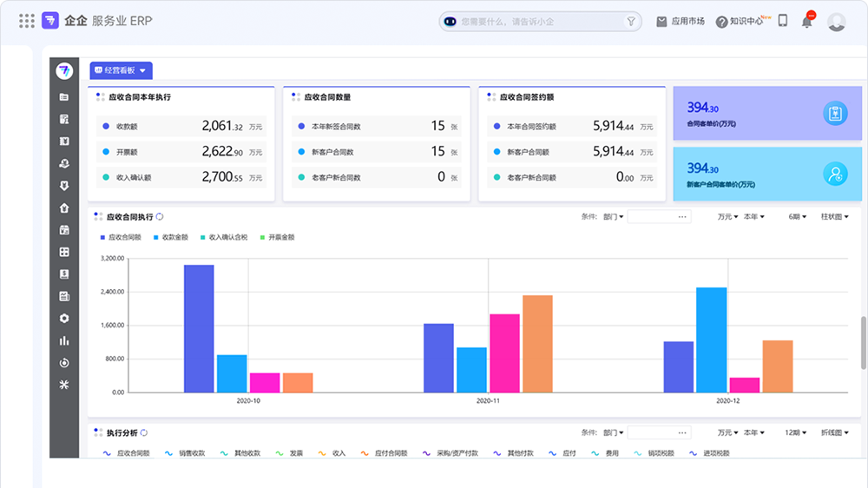
Task: Click the settings gear icon in sidebar
Action: [x=64, y=319]
